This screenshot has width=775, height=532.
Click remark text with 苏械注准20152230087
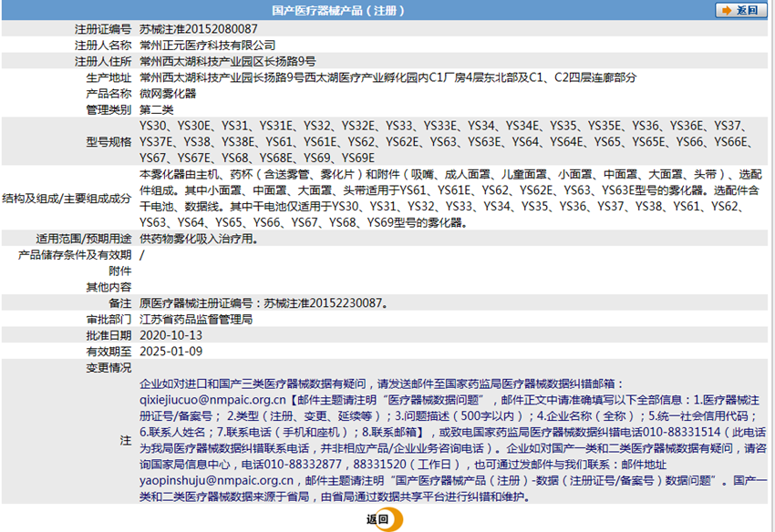tap(263, 302)
